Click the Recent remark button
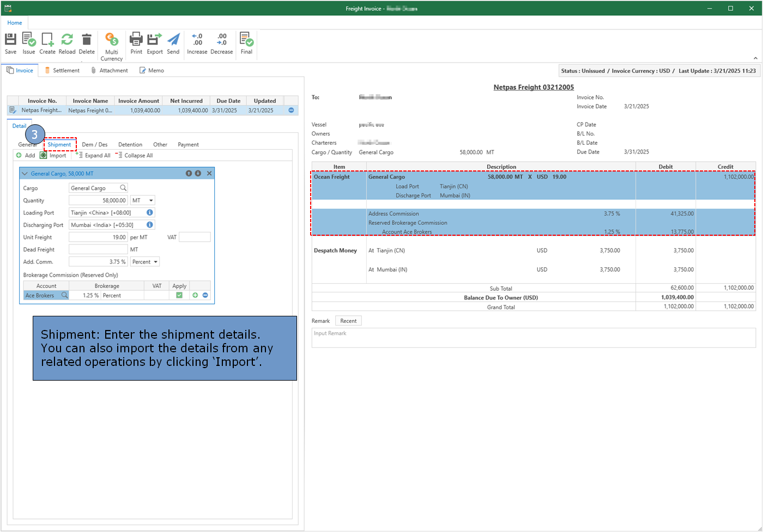 [348, 321]
